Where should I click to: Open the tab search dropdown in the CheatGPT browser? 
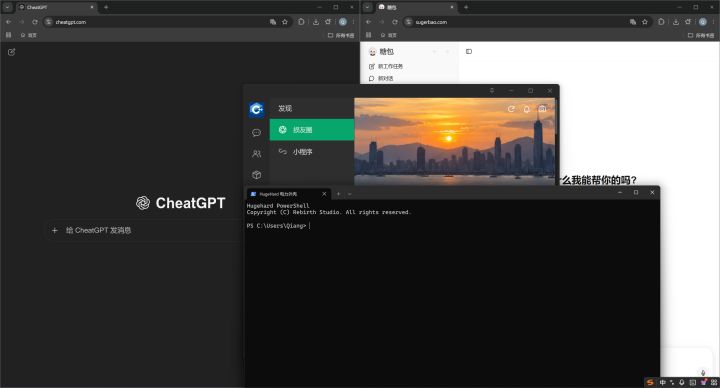coord(7,7)
